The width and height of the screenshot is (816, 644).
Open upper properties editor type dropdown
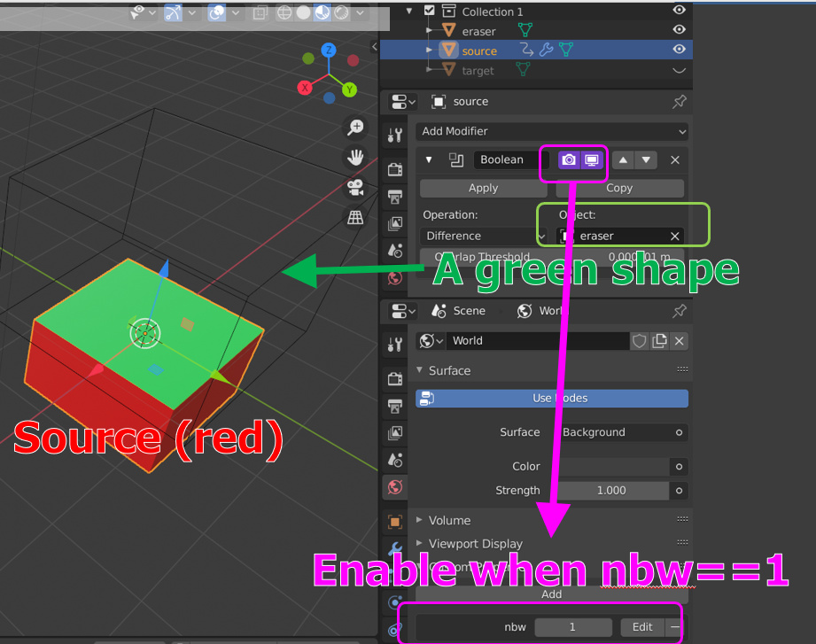click(x=403, y=102)
